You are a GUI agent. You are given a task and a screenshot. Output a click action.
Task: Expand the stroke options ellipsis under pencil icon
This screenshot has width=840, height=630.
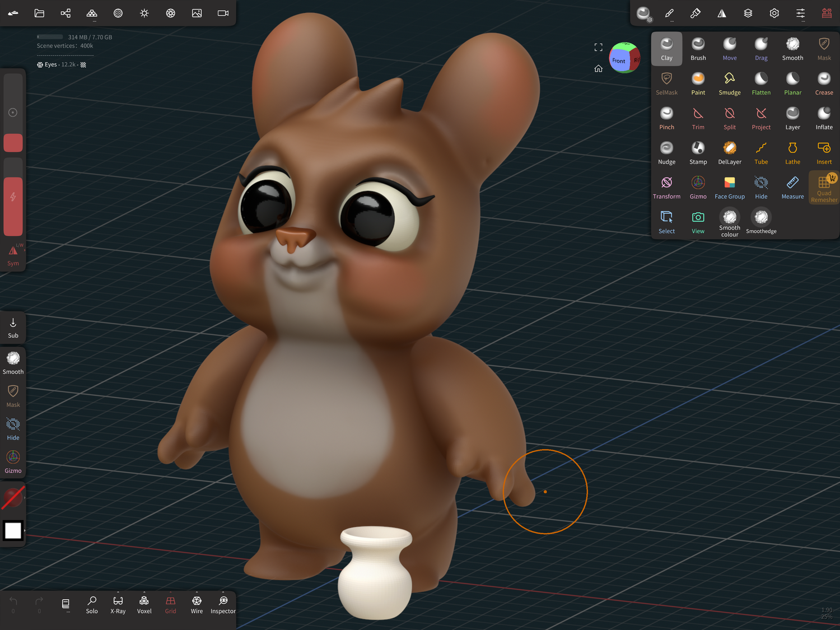click(671, 21)
